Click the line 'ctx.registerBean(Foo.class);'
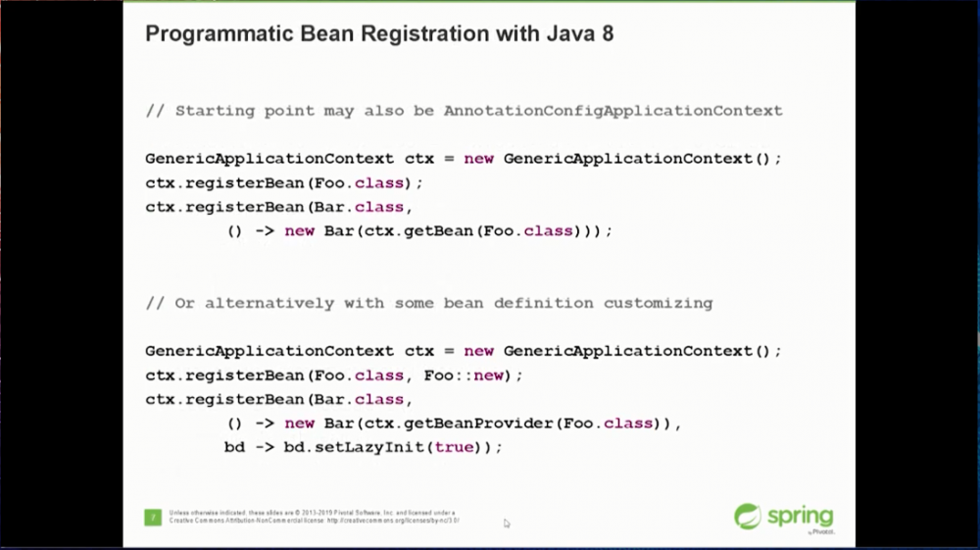980x550 pixels. pyautogui.click(x=284, y=183)
